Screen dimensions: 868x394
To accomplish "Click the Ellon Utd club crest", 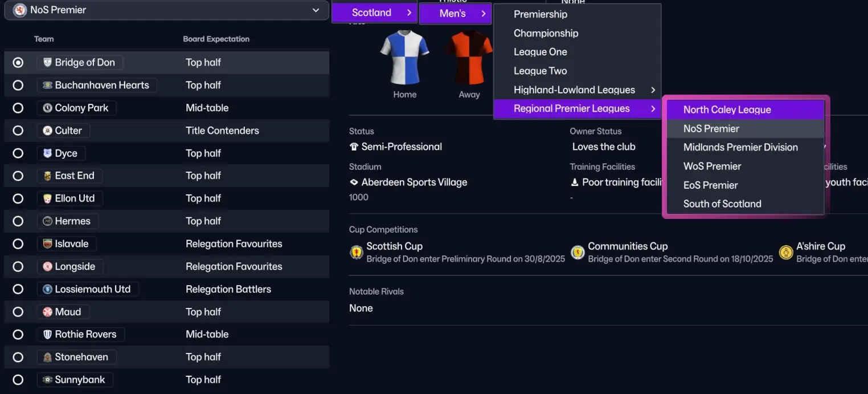I will 47,198.
